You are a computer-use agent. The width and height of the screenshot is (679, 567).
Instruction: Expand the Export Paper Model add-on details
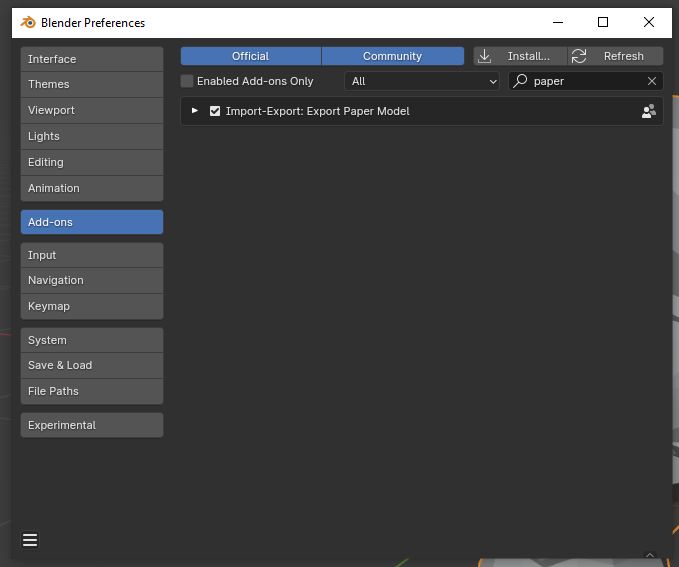point(195,111)
